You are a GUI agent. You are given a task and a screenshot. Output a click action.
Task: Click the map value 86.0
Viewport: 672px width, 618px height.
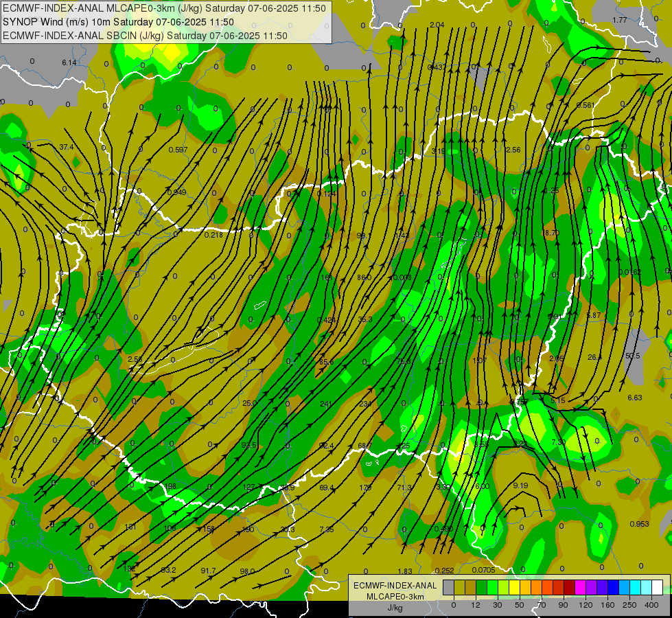tap(364, 277)
